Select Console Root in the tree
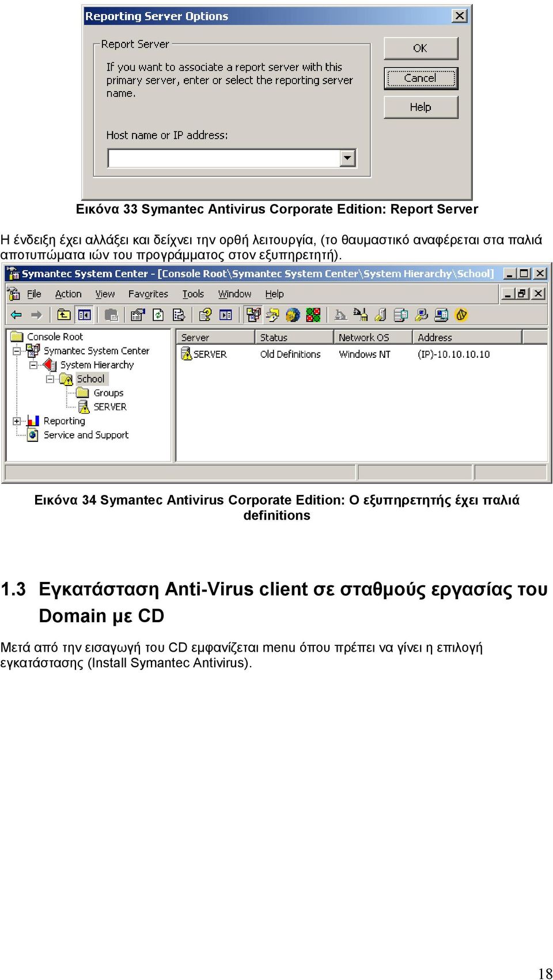The image size is (553, 980). (x=55, y=336)
